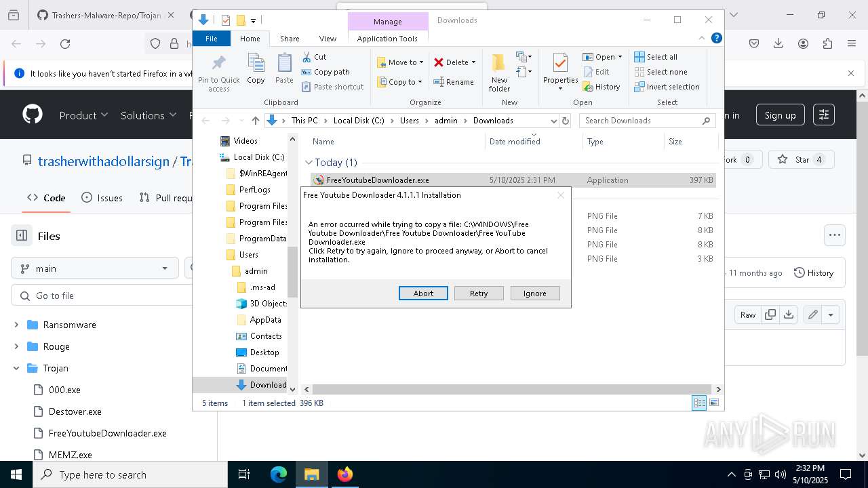Abort the Free Youtube Downloader installation
The image size is (868, 488).
[x=423, y=293]
